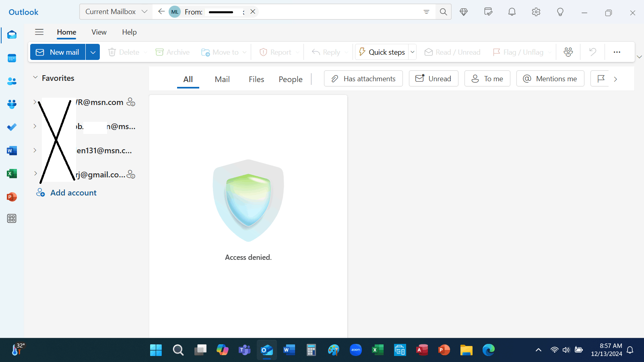The image size is (644, 362).
Task: Collapse the Favorites section
Action: (35, 77)
